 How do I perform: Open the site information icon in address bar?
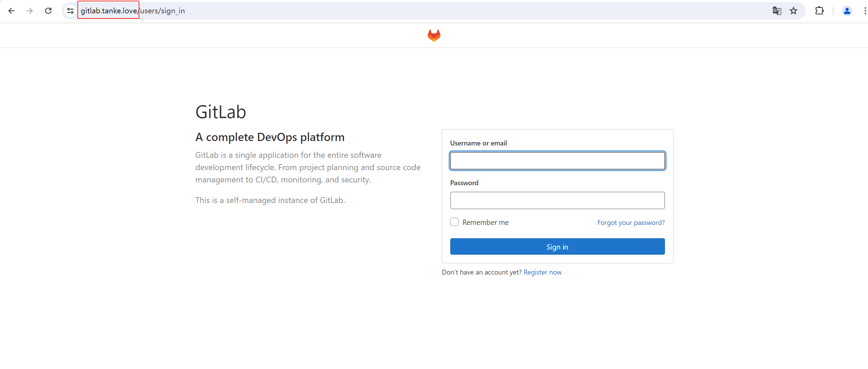point(70,11)
